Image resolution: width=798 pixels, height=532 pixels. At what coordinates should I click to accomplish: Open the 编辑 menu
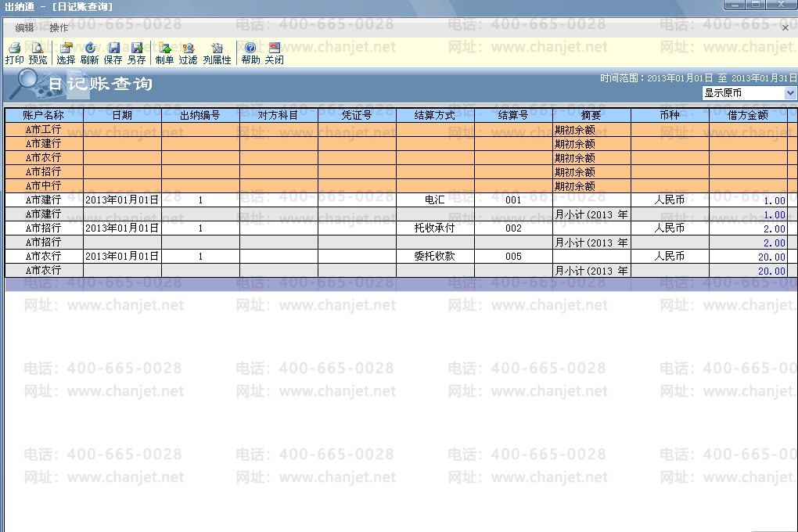tap(24, 28)
